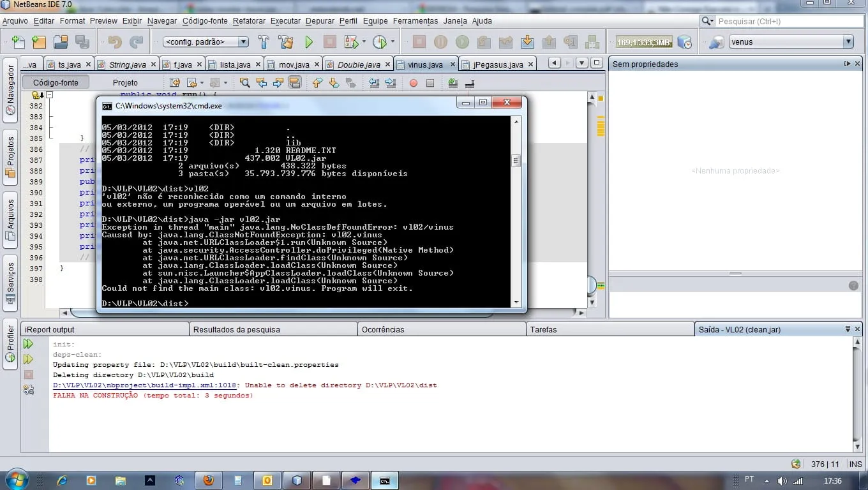Close the Double.java editor tab
The width and height of the screenshot is (868, 490).
click(387, 64)
